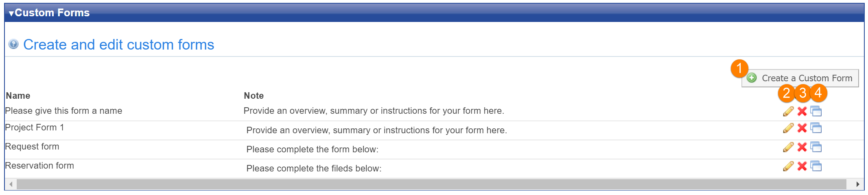The width and height of the screenshot is (868, 195).
Task: Click the Name column header
Action: pos(18,96)
